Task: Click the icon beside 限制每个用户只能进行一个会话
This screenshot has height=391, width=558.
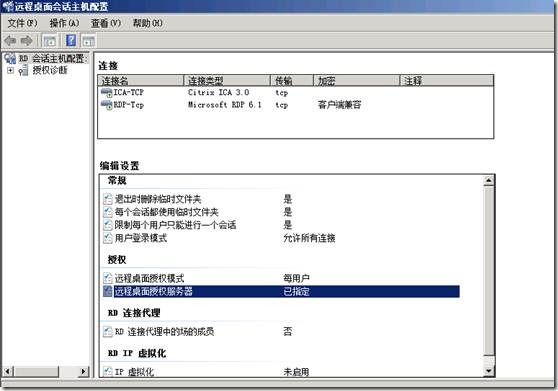Action: (x=107, y=225)
